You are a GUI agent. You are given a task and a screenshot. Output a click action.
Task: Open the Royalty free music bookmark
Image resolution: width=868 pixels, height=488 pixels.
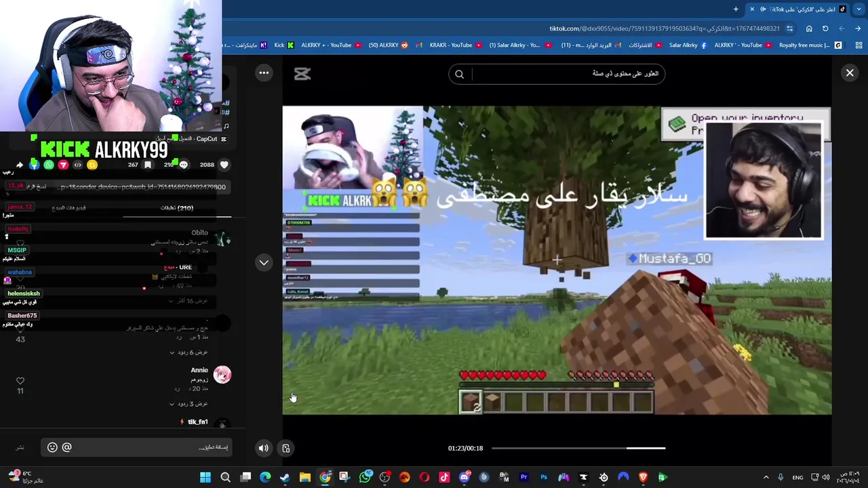[810, 45]
